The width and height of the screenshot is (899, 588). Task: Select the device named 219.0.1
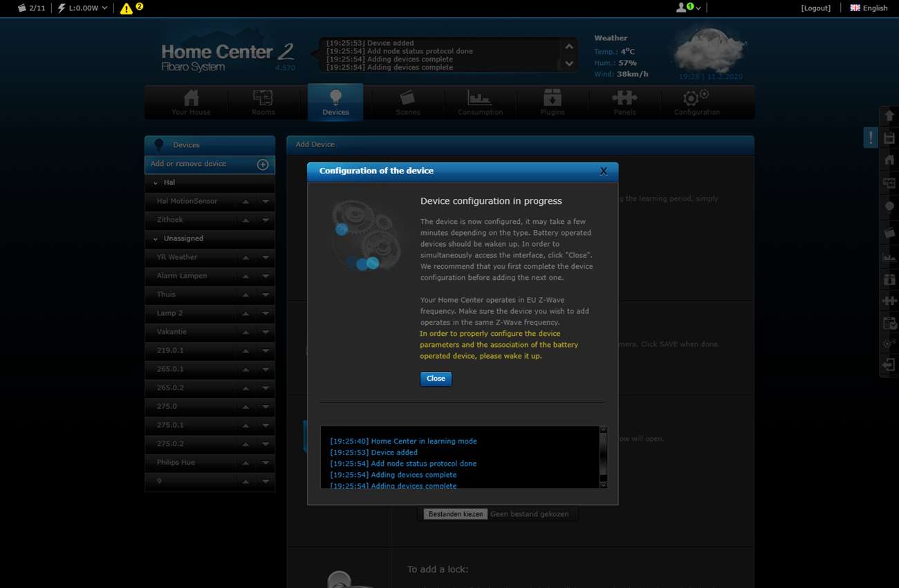pyautogui.click(x=170, y=350)
